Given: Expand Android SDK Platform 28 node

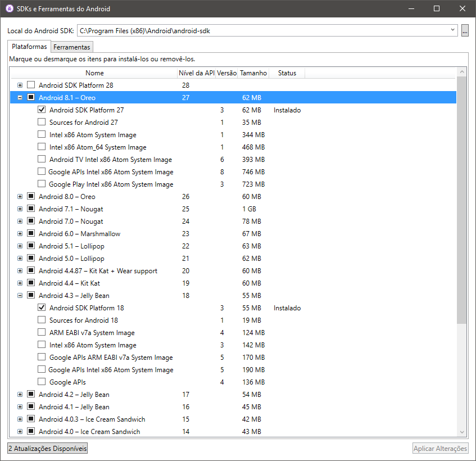Looking at the screenshot, I should [x=20, y=85].
